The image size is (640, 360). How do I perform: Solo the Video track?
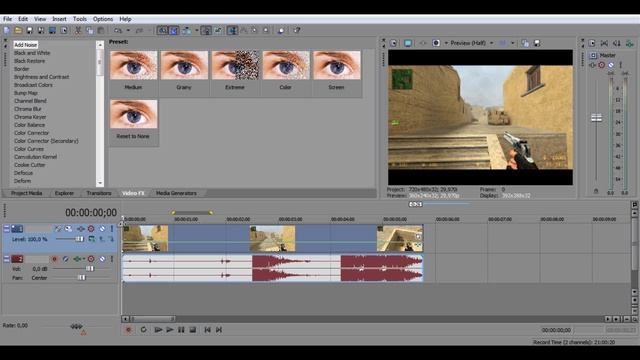(x=112, y=229)
